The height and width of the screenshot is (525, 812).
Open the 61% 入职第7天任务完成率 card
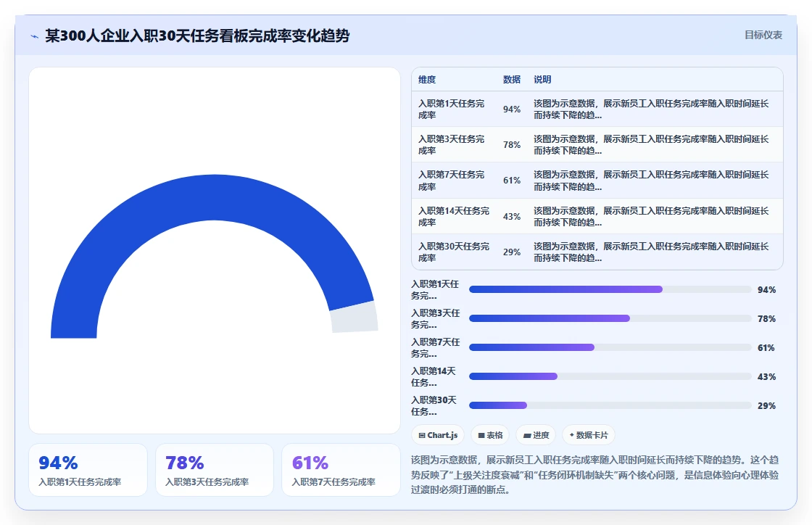point(341,470)
